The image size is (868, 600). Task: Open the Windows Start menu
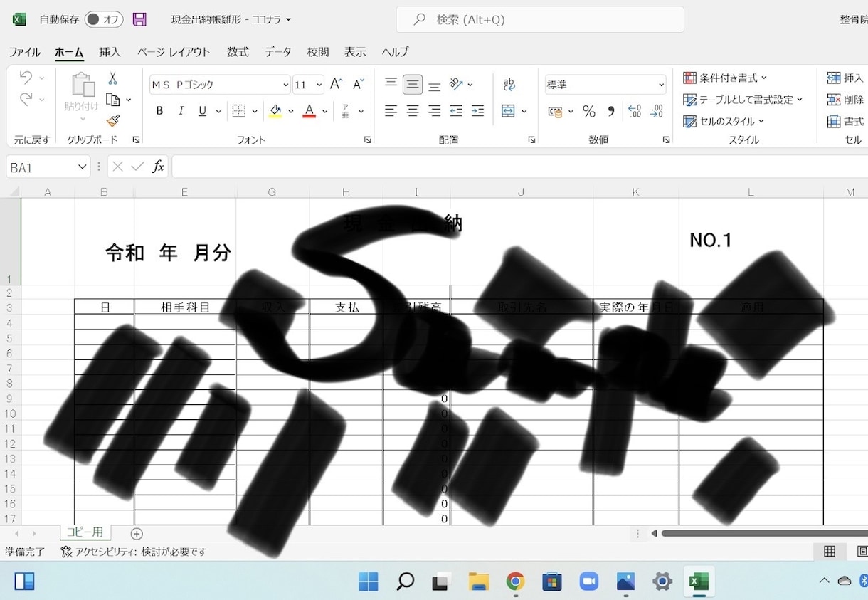(x=369, y=581)
